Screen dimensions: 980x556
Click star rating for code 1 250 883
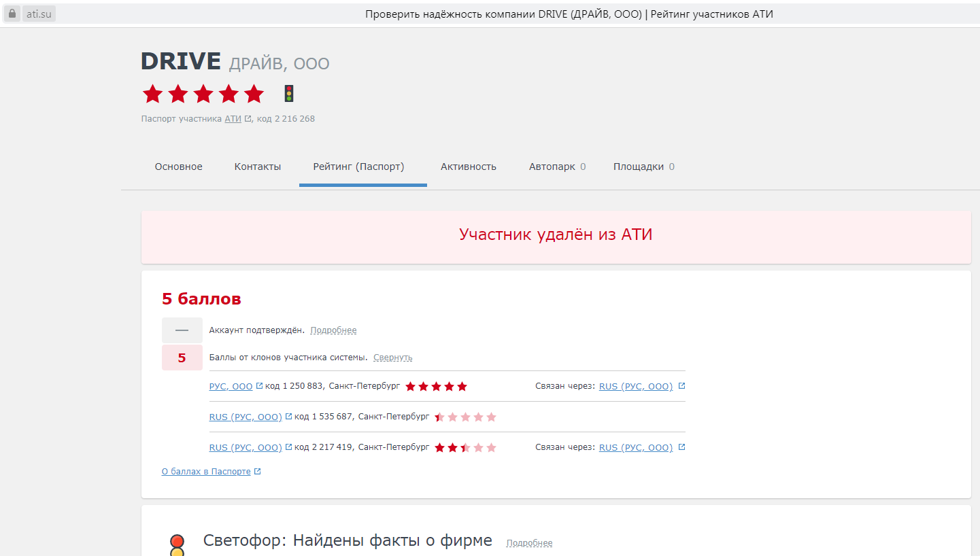click(437, 387)
